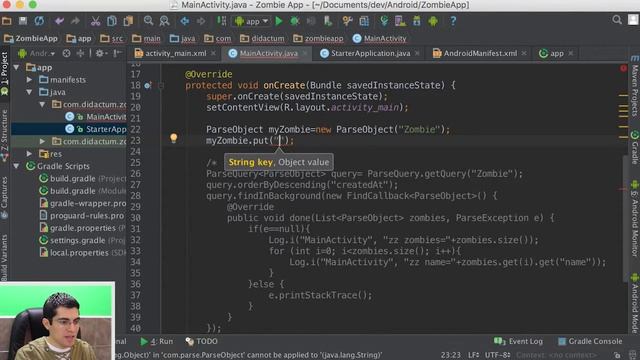Image resolution: width=640 pixels, height=360 pixels.
Task: Open the app run configuration dropdown
Action: (251, 21)
